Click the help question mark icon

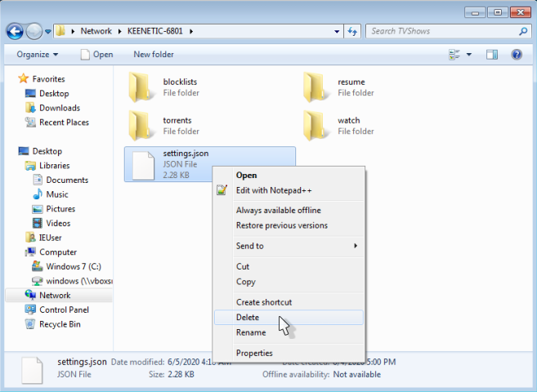point(517,55)
